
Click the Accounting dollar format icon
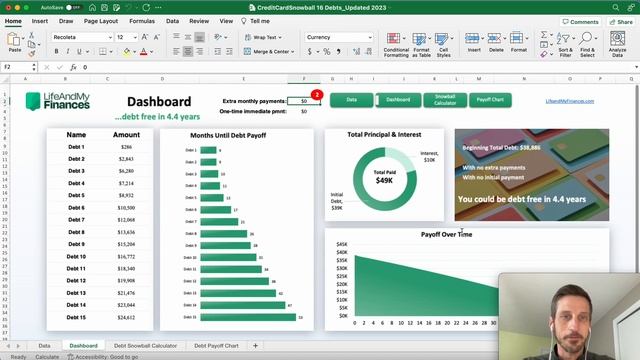[x=309, y=51]
